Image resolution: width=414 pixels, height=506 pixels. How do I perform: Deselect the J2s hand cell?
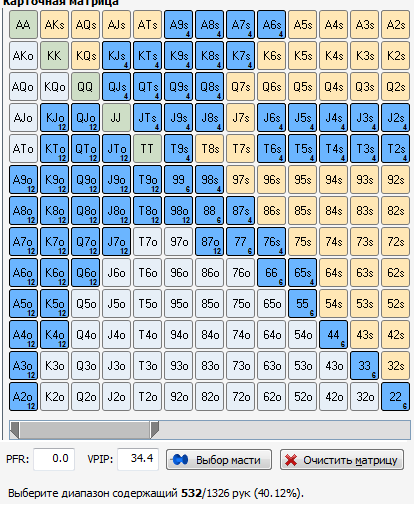(395, 118)
